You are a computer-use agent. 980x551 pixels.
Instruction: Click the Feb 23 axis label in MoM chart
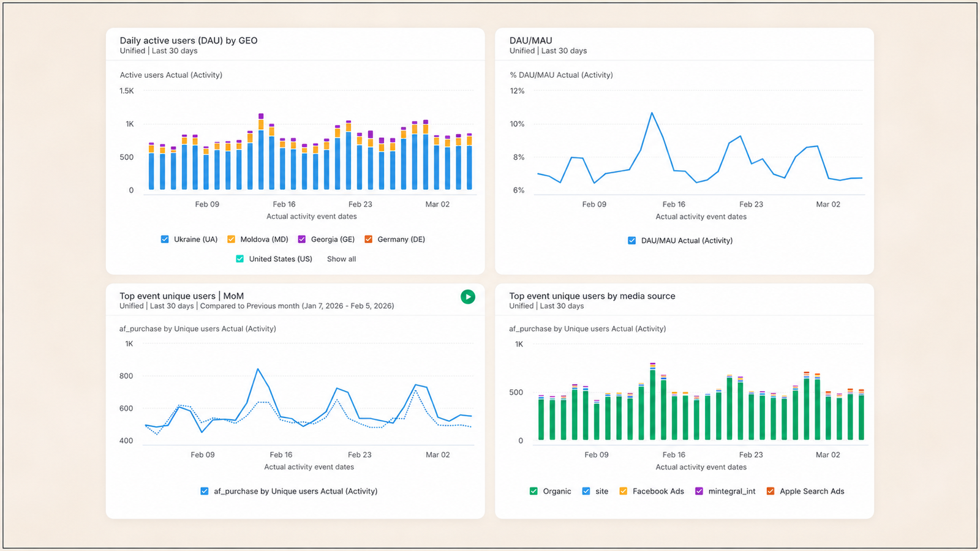[360, 455]
